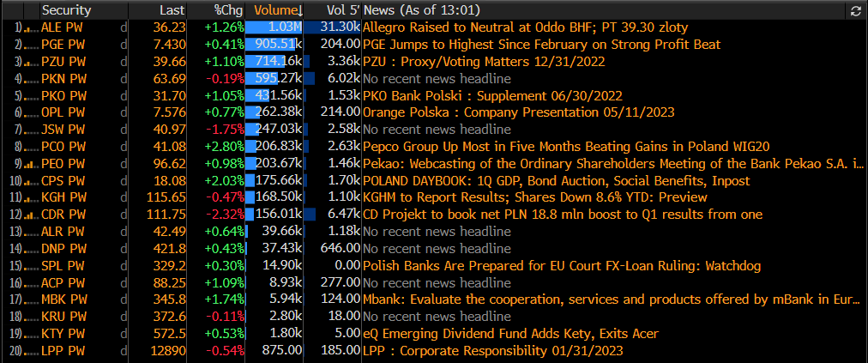The image size is (868, 363).
Task: Select the PZU PW security
Action: coord(63,62)
